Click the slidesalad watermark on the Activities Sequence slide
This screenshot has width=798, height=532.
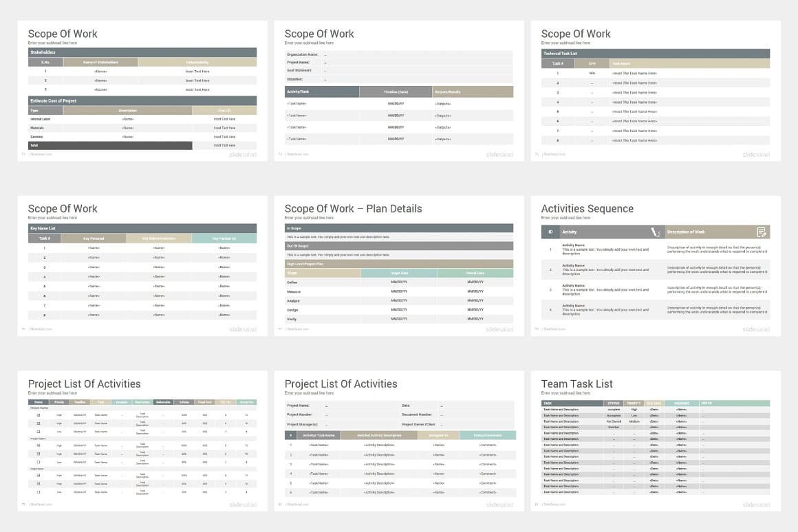(x=755, y=329)
